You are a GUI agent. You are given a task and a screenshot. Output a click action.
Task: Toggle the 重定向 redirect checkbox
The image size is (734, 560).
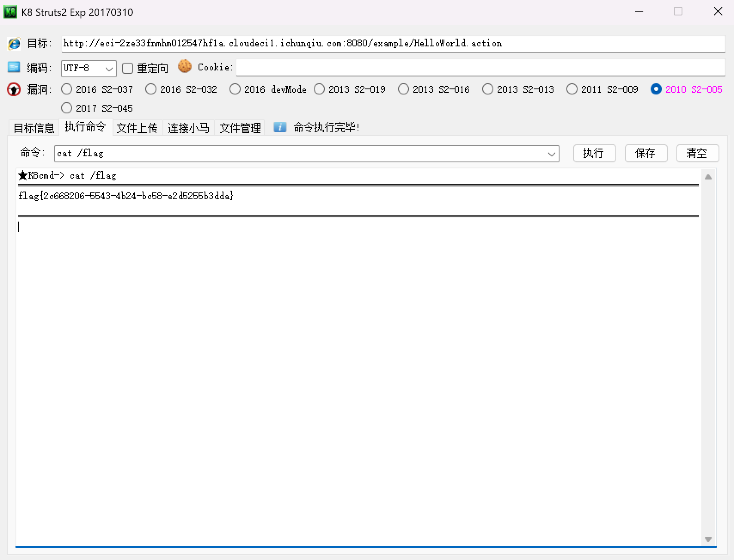[128, 68]
